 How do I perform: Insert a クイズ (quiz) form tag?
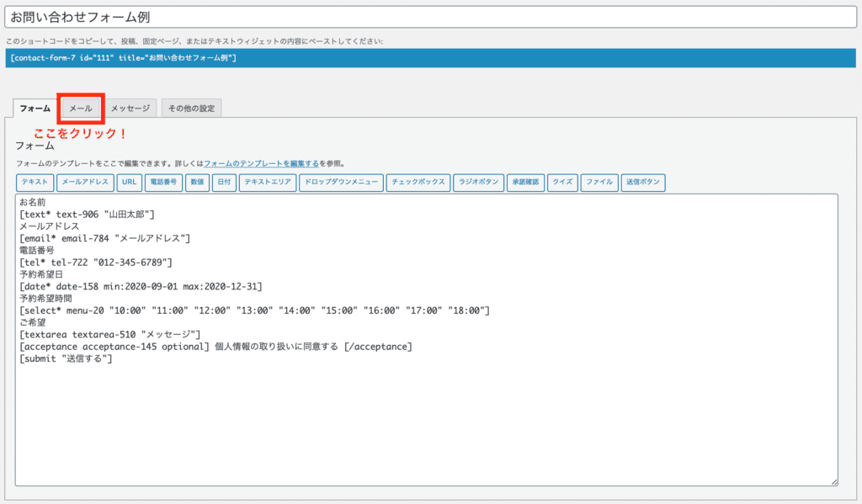561,182
